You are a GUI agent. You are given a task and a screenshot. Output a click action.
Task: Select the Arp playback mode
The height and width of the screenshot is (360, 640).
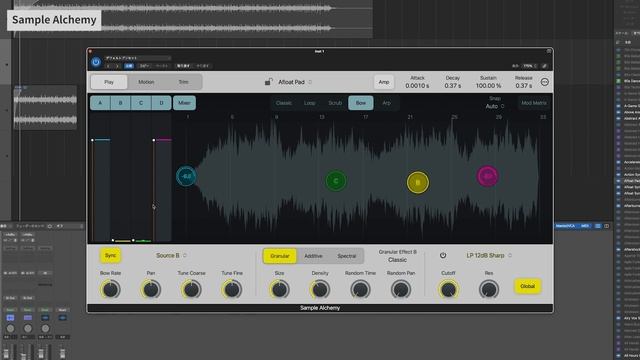386,103
